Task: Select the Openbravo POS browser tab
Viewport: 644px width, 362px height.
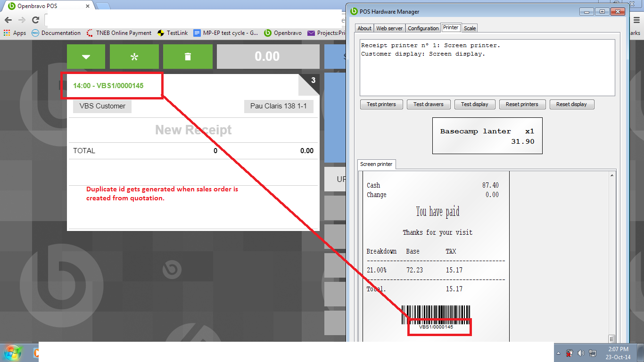Action: [x=47, y=6]
